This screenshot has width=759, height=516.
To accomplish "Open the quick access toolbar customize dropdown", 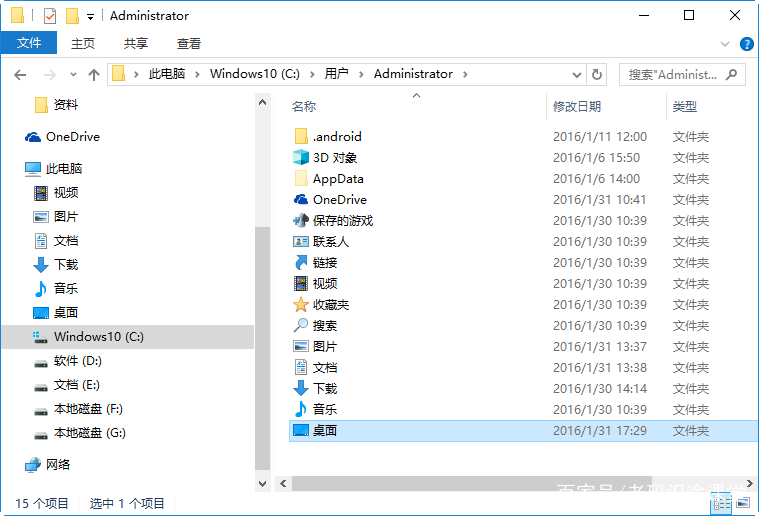I will pos(91,17).
